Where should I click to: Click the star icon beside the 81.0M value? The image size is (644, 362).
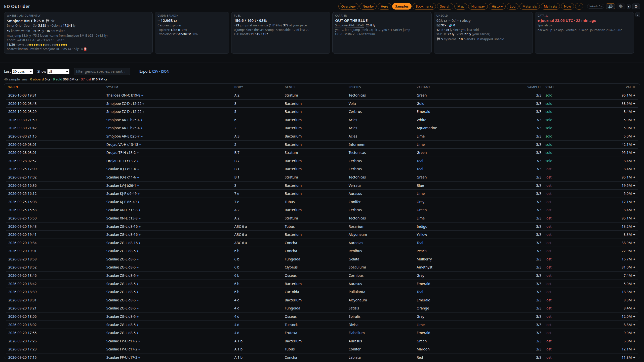634,267
